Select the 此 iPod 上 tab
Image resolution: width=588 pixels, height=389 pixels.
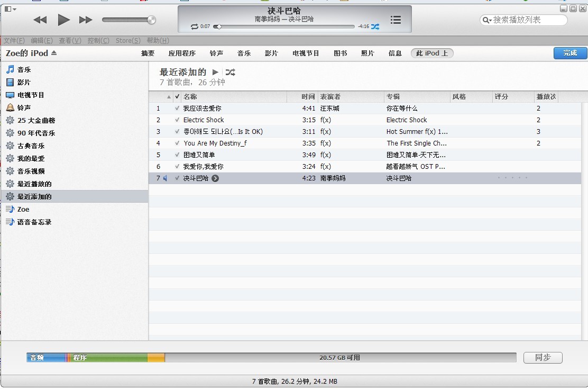point(432,53)
